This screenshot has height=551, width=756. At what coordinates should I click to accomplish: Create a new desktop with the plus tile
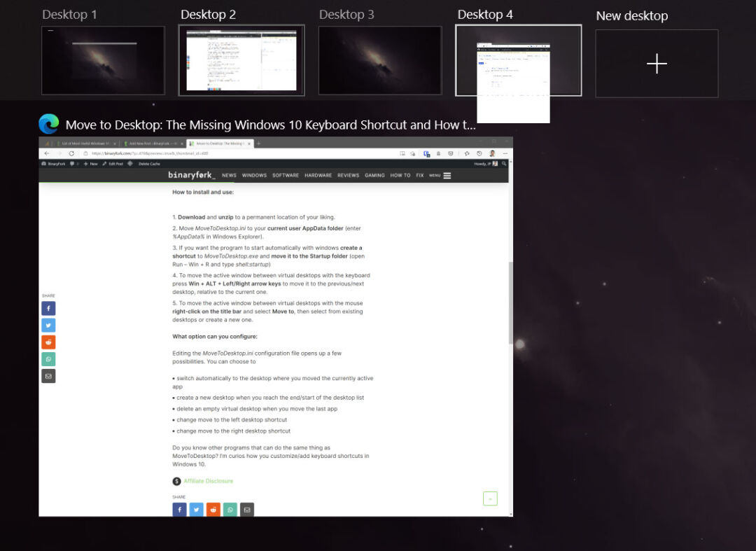[x=657, y=63]
